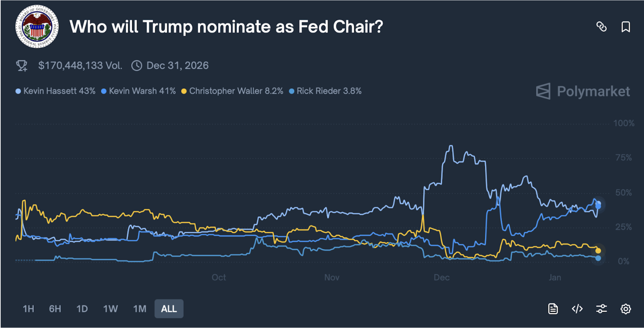Image resolution: width=644 pixels, height=328 pixels.
Task: Bookmark the Fed Chair market
Action: coord(626,27)
